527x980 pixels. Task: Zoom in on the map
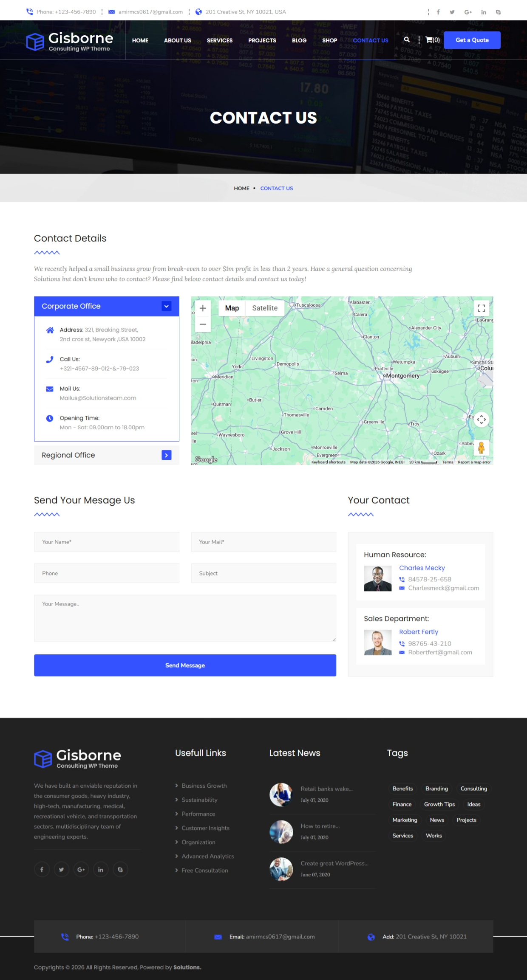point(203,308)
